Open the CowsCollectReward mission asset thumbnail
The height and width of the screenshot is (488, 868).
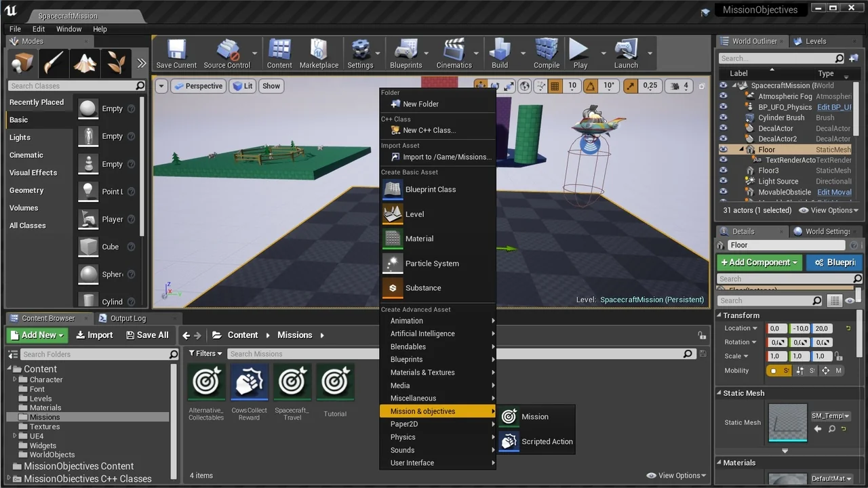[249, 383]
